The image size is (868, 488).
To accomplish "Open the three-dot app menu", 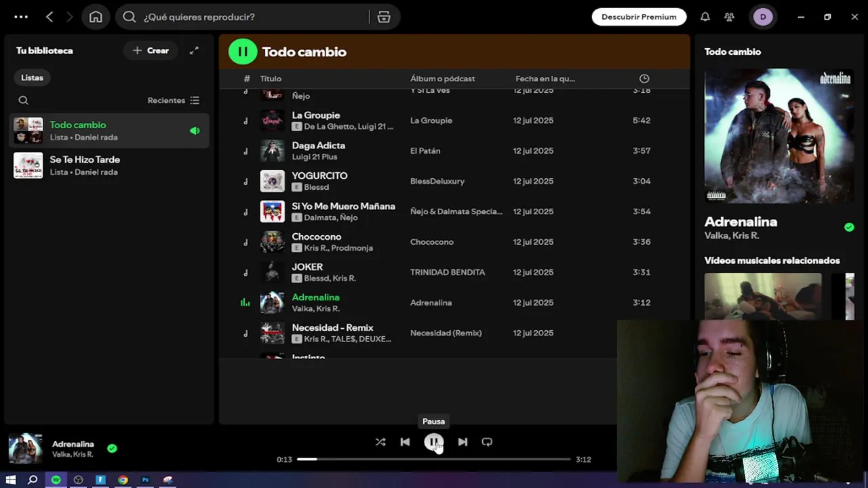I will point(21,17).
